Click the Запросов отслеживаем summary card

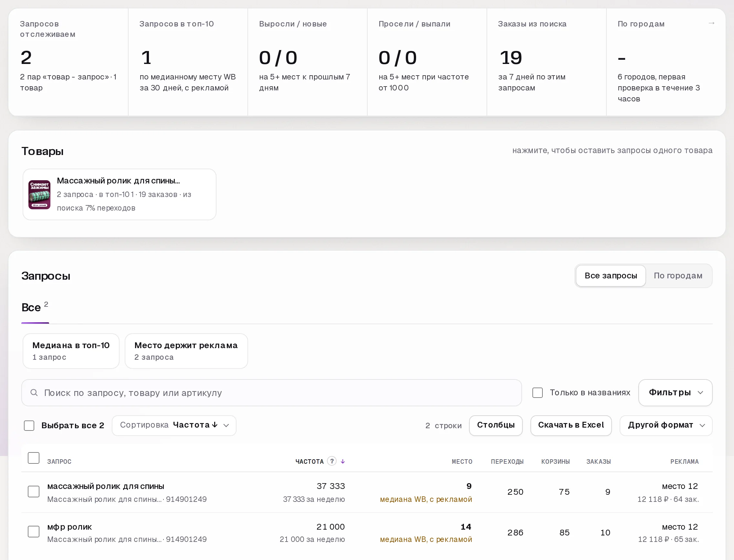[x=68, y=62]
